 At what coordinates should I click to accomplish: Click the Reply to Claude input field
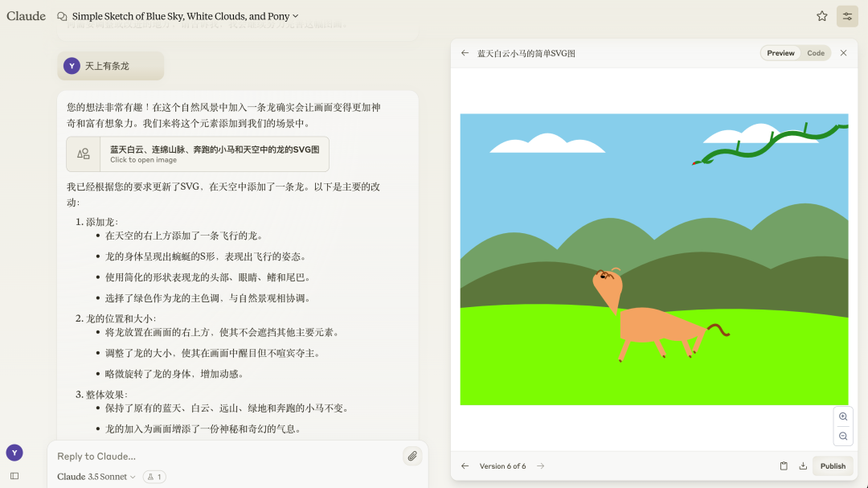201,456
